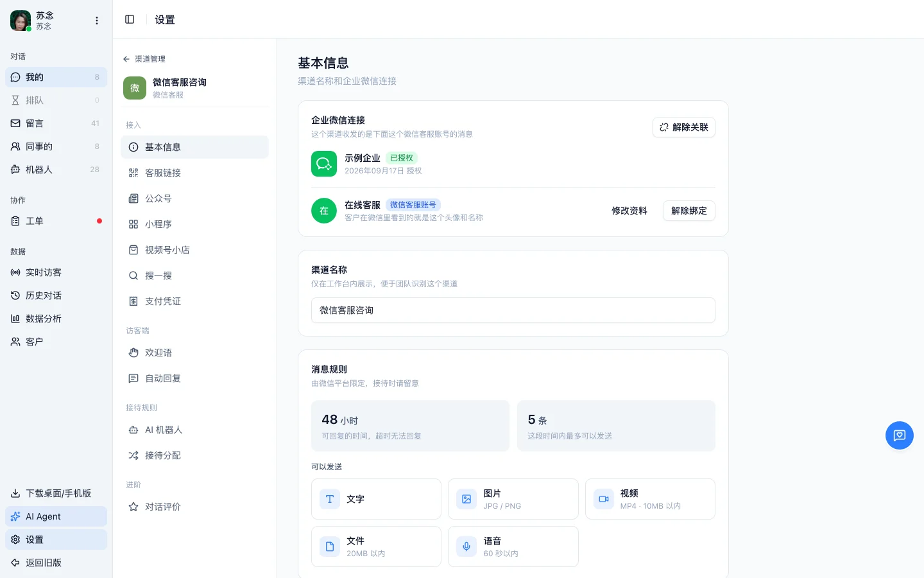This screenshot has height=578, width=924.
Task: Click the 苏念 profile avatar
Action: click(21, 21)
